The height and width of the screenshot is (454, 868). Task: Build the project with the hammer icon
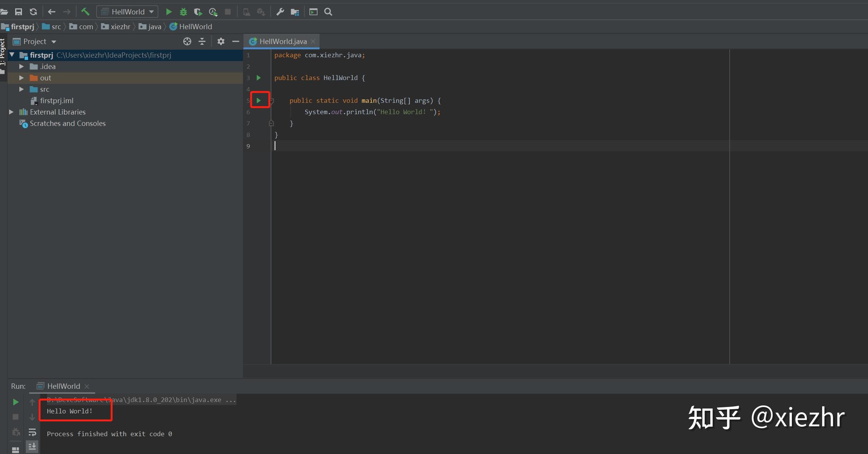85,12
